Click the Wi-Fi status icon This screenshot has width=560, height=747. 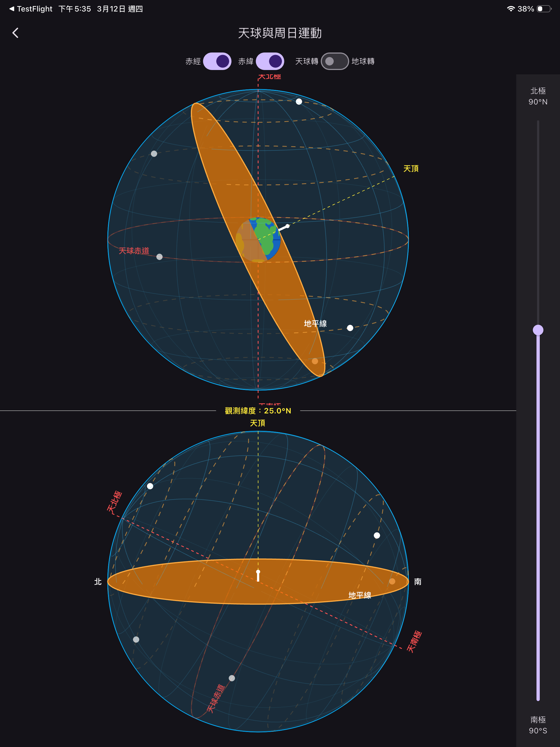pyautogui.click(x=511, y=9)
